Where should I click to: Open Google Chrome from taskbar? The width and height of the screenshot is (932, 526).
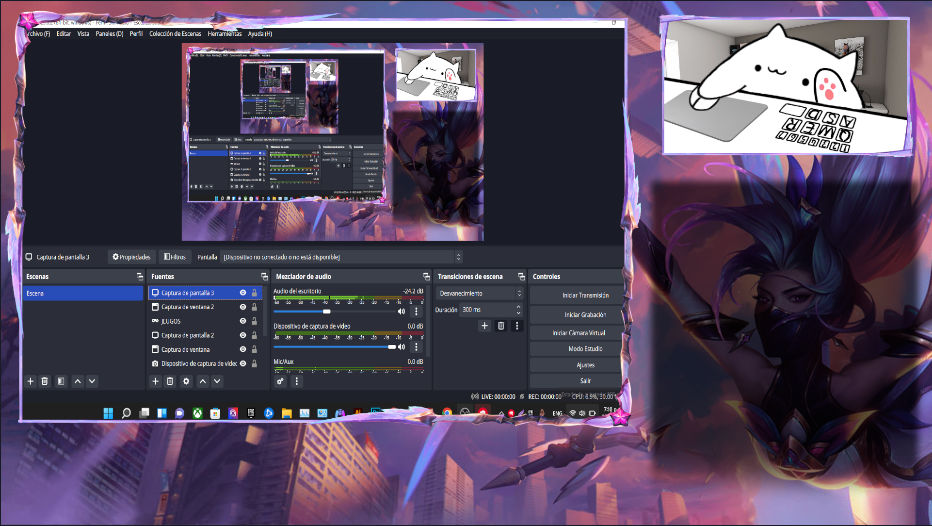pos(447,412)
